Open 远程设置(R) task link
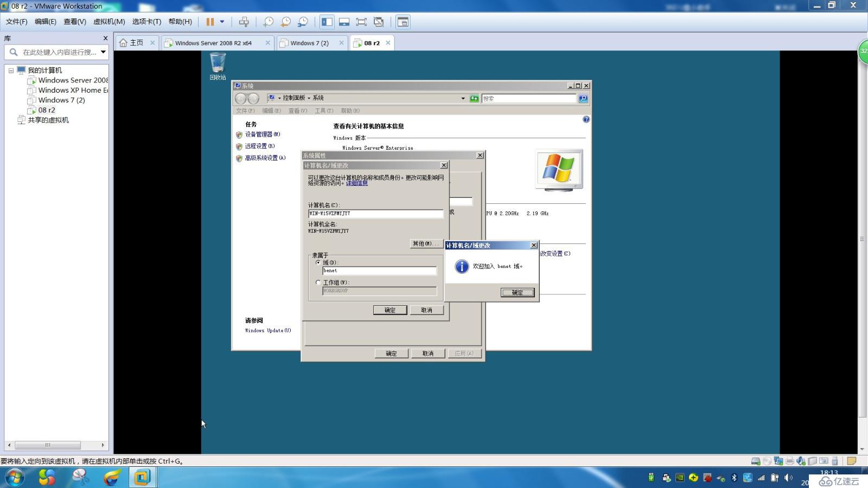This screenshot has width=868, height=488. point(259,146)
